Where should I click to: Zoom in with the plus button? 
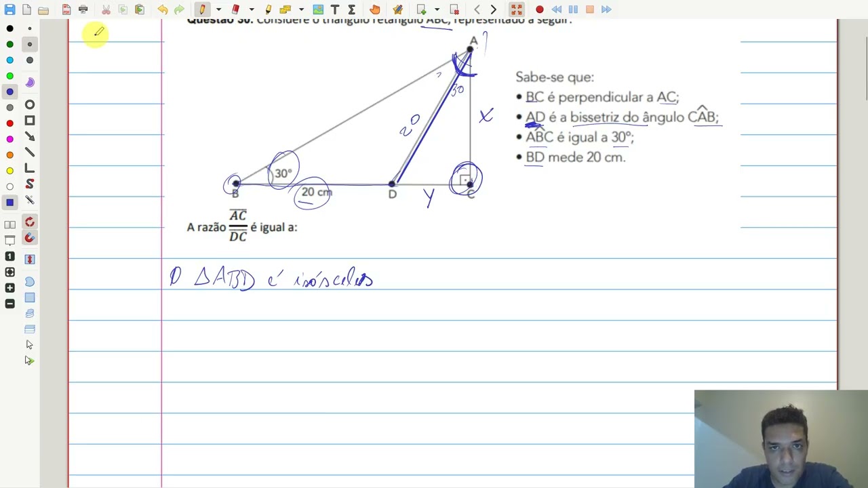pyautogui.click(x=9, y=288)
